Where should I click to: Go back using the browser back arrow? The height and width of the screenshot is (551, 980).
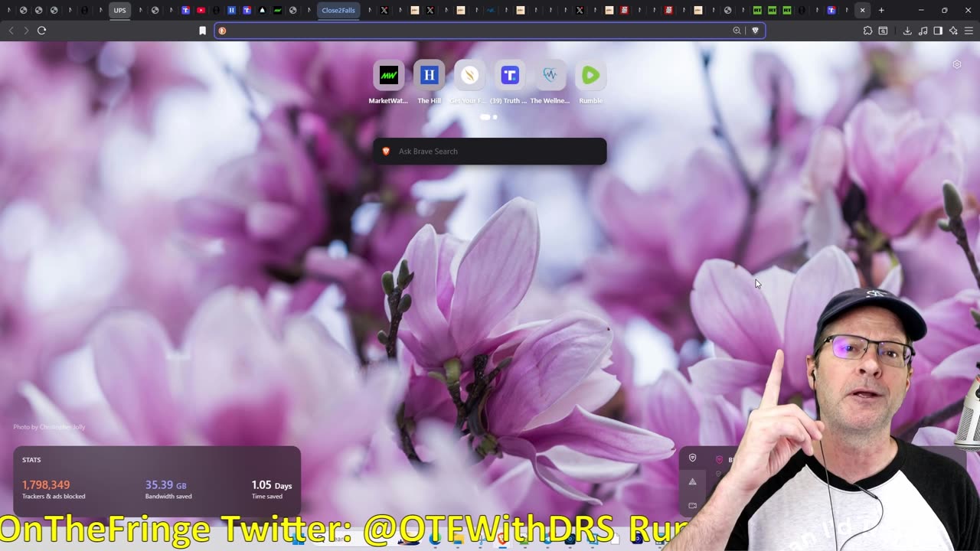11,31
